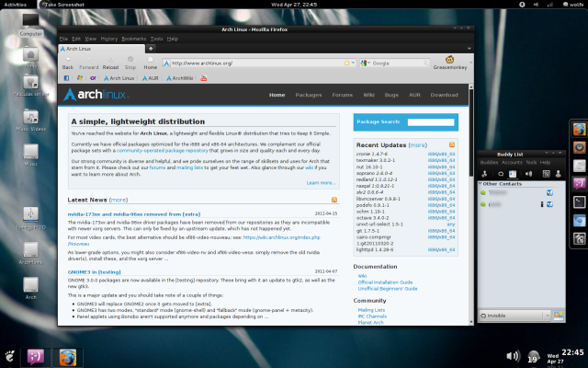Open volume control in bottom panel
The width and height of the screenshot is (588, 368).
point(513,356)
